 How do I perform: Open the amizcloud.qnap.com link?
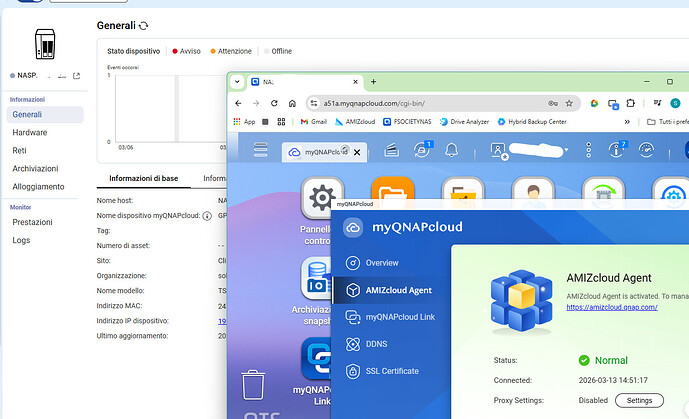pos(612,307)
